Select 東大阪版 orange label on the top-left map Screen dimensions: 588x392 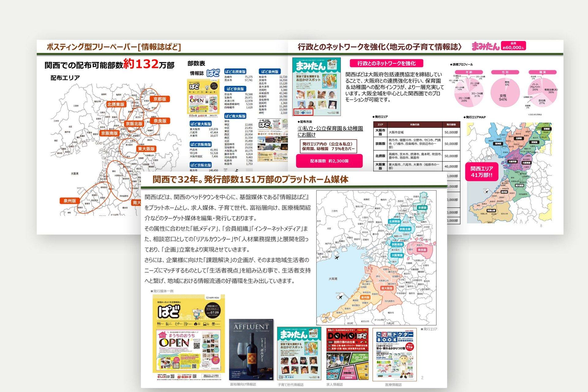pyautogui.click(x=146, y=149)
